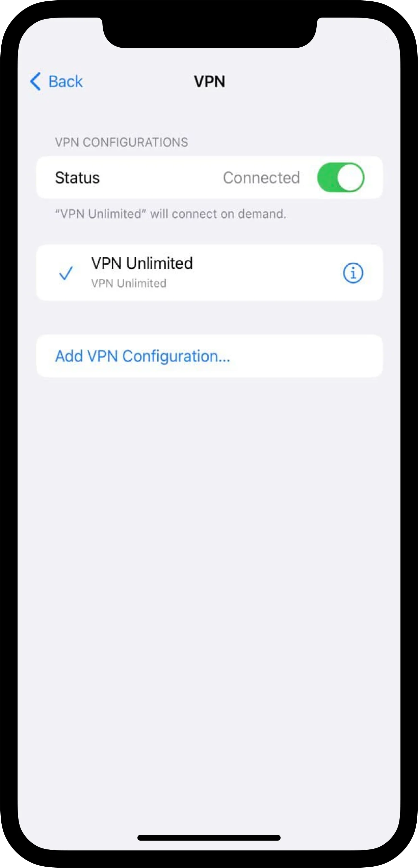Image resolution: width=418 pixels, height=868 pixels.
Task: Turn off the VPN Status switch
Action: tap(340, 177)
